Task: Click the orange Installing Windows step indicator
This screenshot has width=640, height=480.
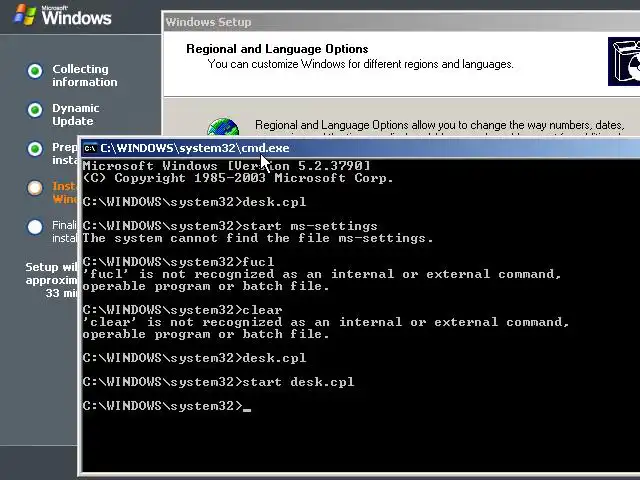Action: (x=35, y=188)
